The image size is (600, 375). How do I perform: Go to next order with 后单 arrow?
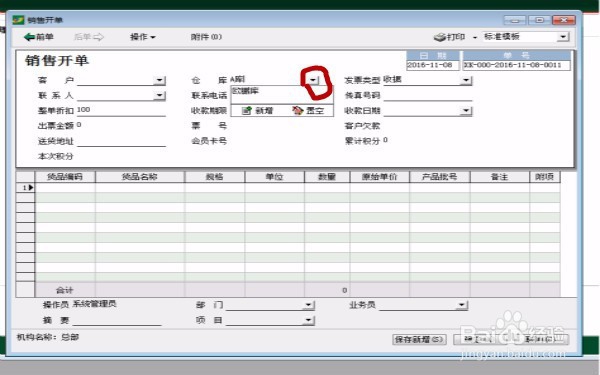pos(89,37)
